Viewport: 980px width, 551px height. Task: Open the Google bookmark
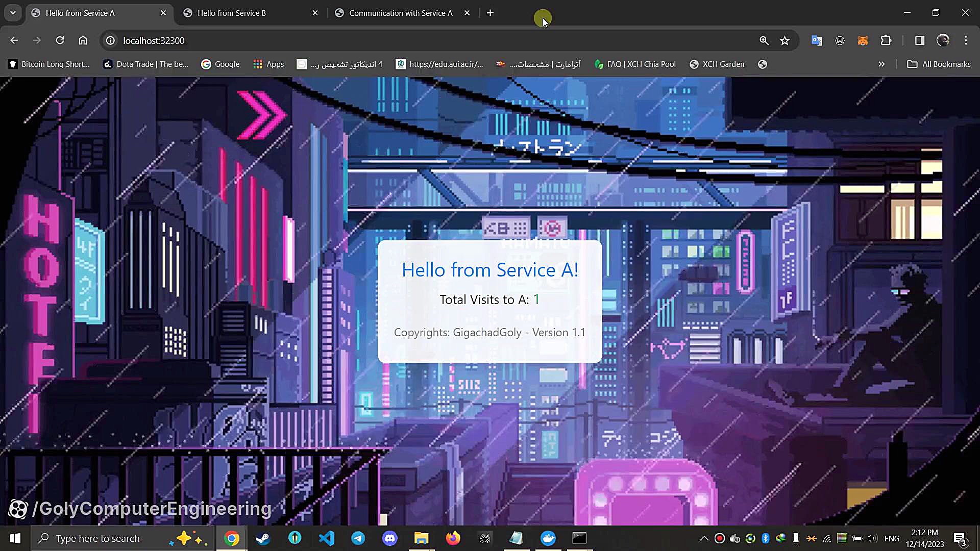[220, 64]
